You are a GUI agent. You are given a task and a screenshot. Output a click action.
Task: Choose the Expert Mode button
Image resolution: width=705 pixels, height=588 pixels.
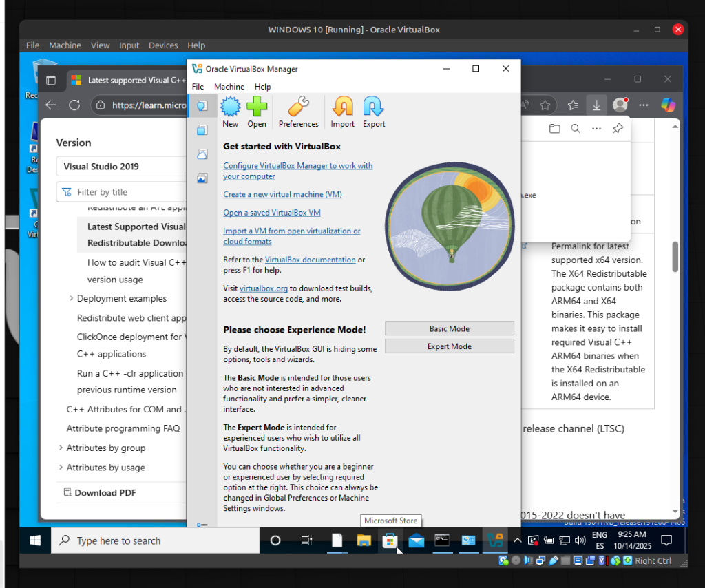coord(449,346)
